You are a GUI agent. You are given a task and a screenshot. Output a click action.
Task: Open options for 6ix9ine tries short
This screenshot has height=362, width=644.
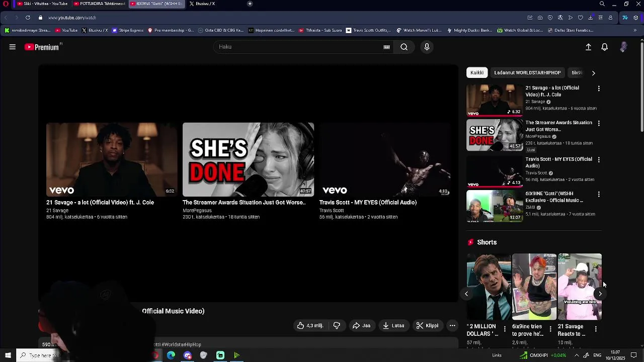tap(550, 329)
